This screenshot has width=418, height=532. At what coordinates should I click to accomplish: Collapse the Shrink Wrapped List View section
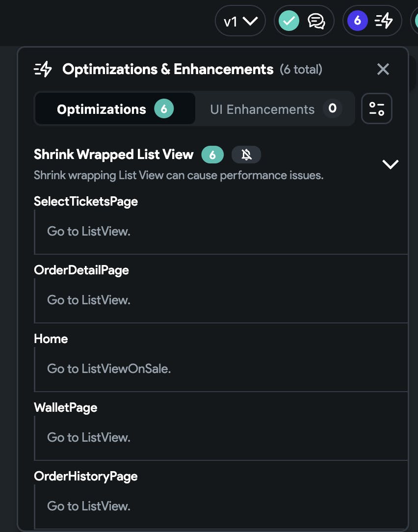(x=391, y=164)
